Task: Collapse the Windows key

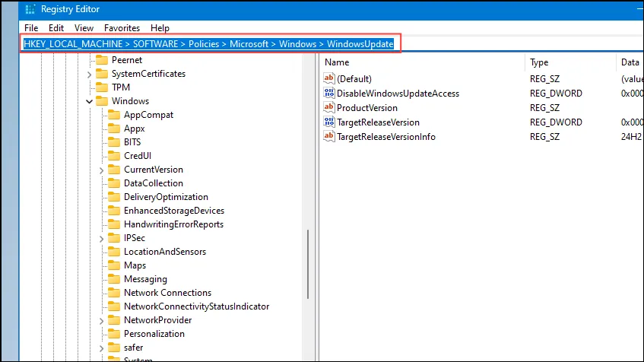Action: pos(89,101)
